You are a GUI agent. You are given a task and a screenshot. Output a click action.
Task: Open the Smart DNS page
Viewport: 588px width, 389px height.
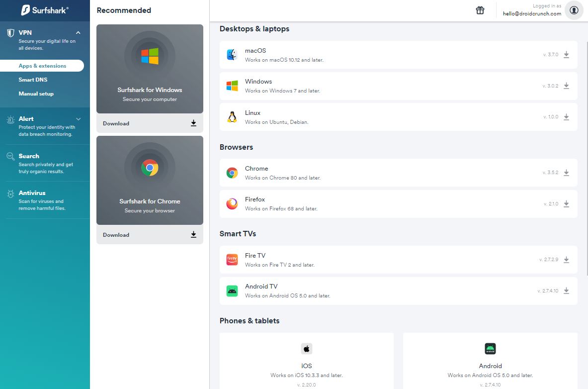(x=33, y=80)
